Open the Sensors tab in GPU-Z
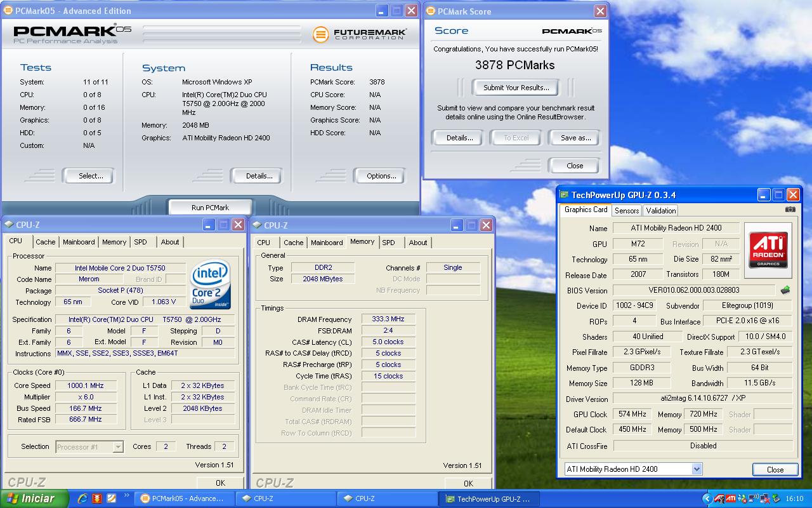The width and height of the screenshot is (812, 508). (x=626, y=211)
